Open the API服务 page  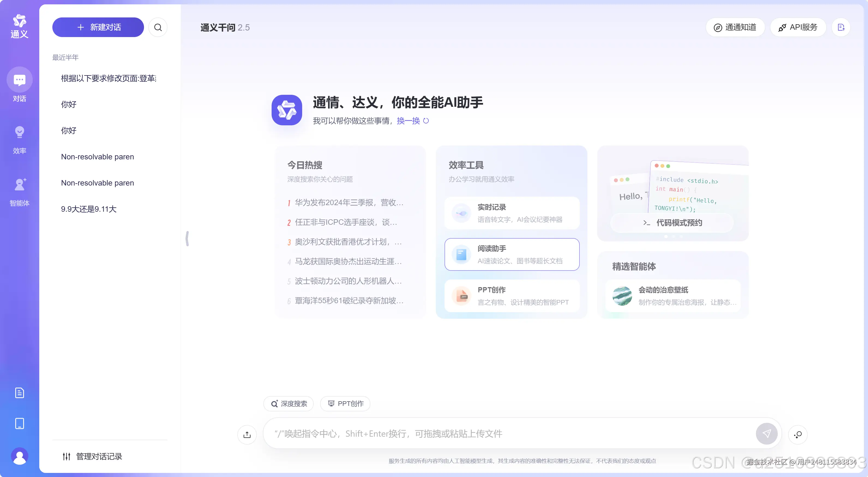tap(798, 27)
